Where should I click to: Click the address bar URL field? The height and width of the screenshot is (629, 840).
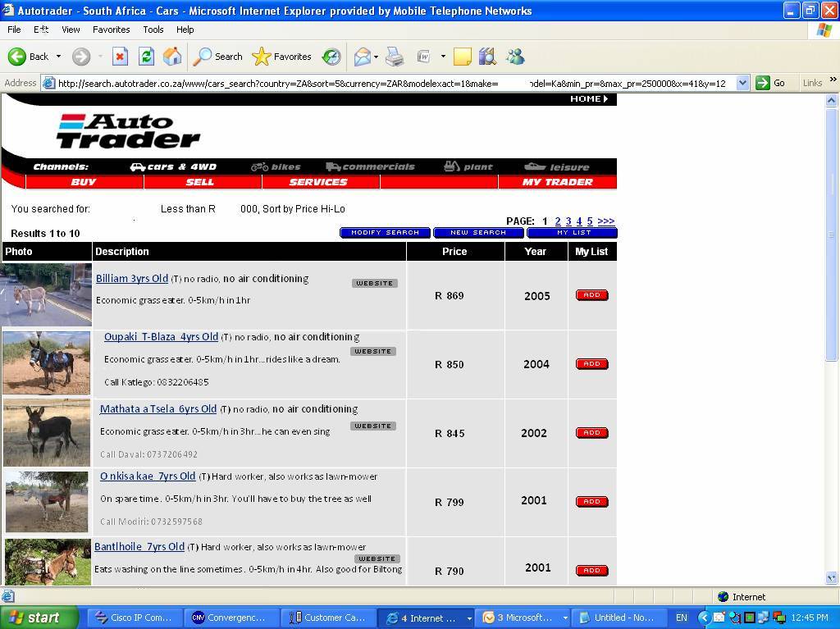[x=395, y=83]
